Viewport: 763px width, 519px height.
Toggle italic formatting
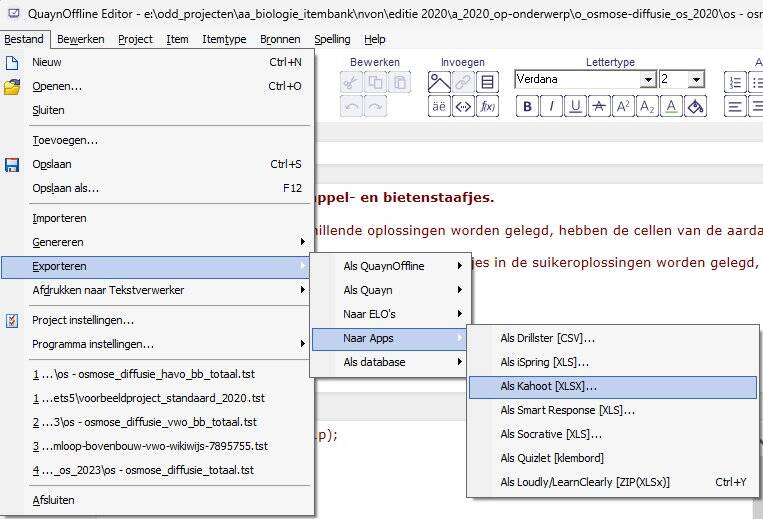coord(551,107)
